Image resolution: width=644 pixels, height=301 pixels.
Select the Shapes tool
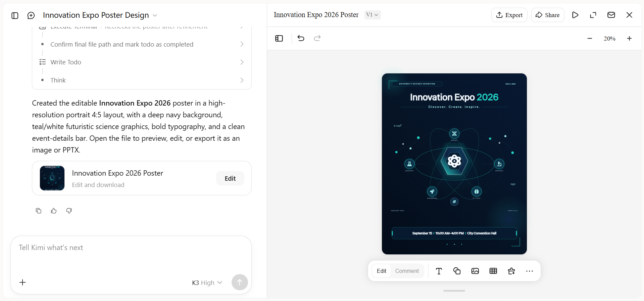(457, 271)
